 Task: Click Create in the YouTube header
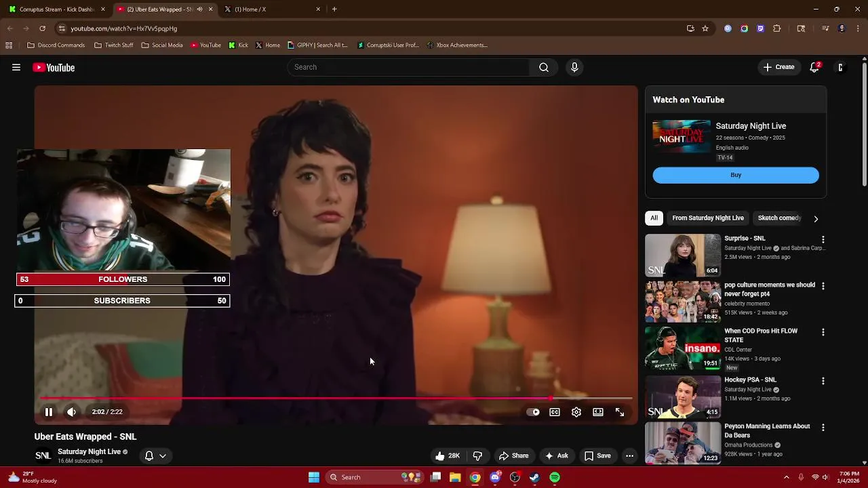click(778, 67)
